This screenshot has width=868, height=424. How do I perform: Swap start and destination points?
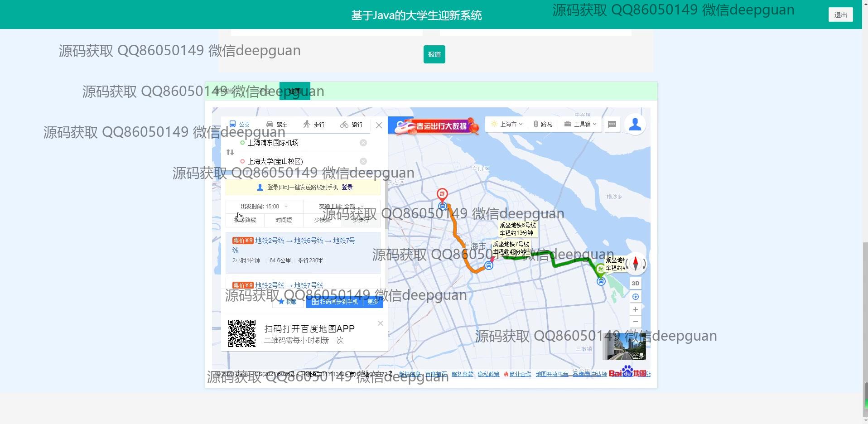(230, 152)
